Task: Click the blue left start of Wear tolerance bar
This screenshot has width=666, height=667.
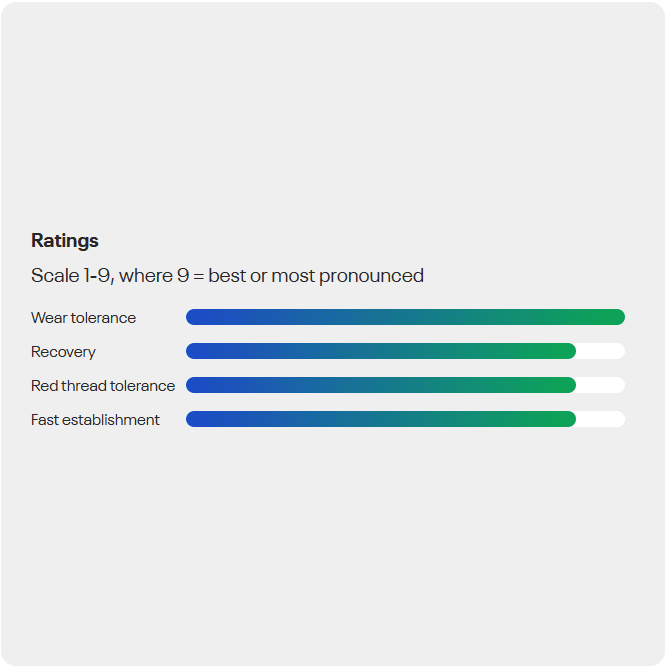Action: point(197,317)
